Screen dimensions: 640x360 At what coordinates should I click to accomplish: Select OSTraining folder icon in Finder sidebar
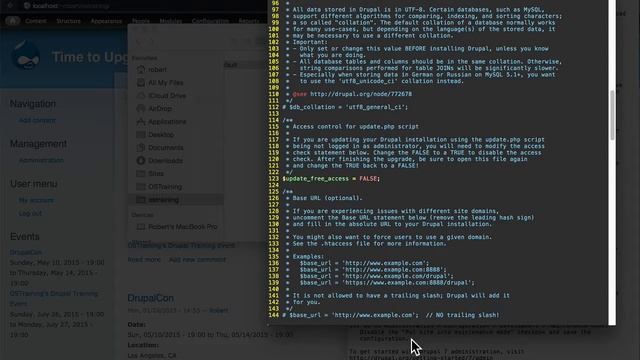click(x=141, y=187)
